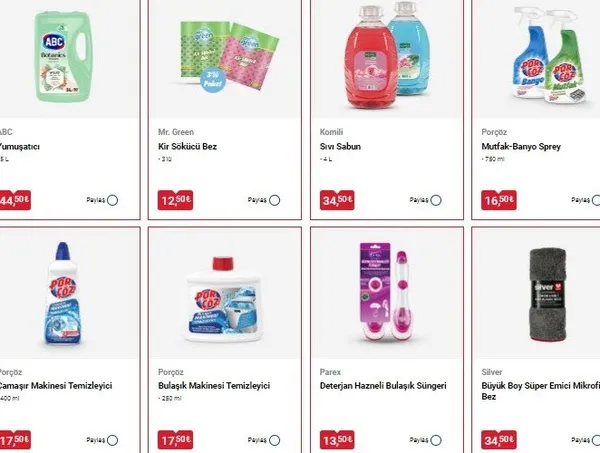Click the 12,50 price tag on Mr. Green
The image size is (600, 453).
point(175,200)
